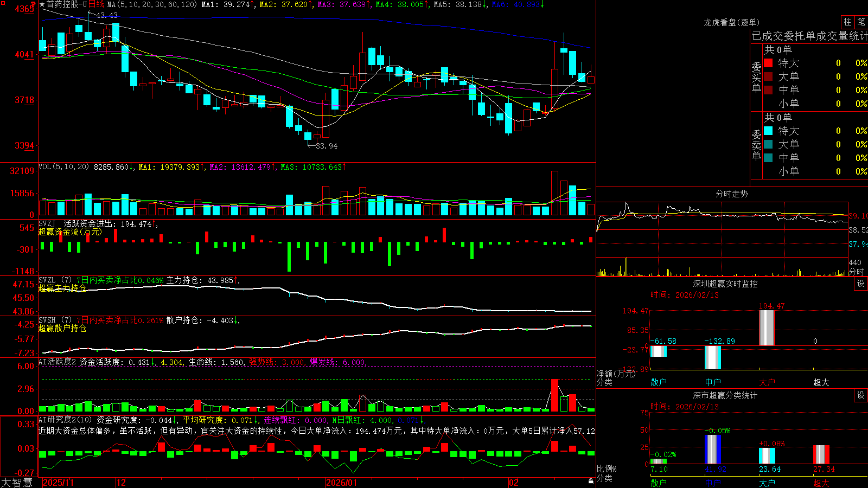The width and height of the screenshot is (868, 488).
Task: Click the red question mark icon at top-left
Action: (33, 4)
